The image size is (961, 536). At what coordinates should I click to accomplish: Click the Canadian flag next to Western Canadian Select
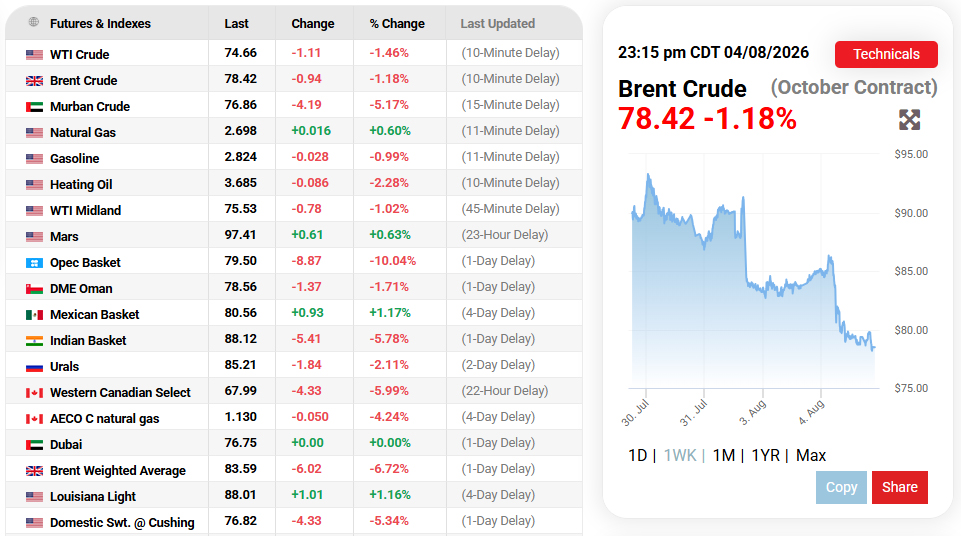click(x=34, y=393)
